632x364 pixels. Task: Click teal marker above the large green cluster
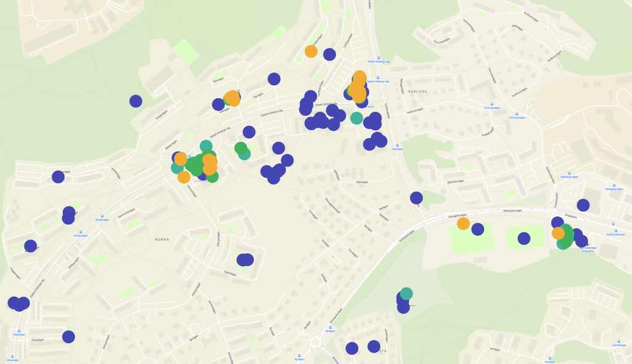pyautogui.click(x=206, y=146)
